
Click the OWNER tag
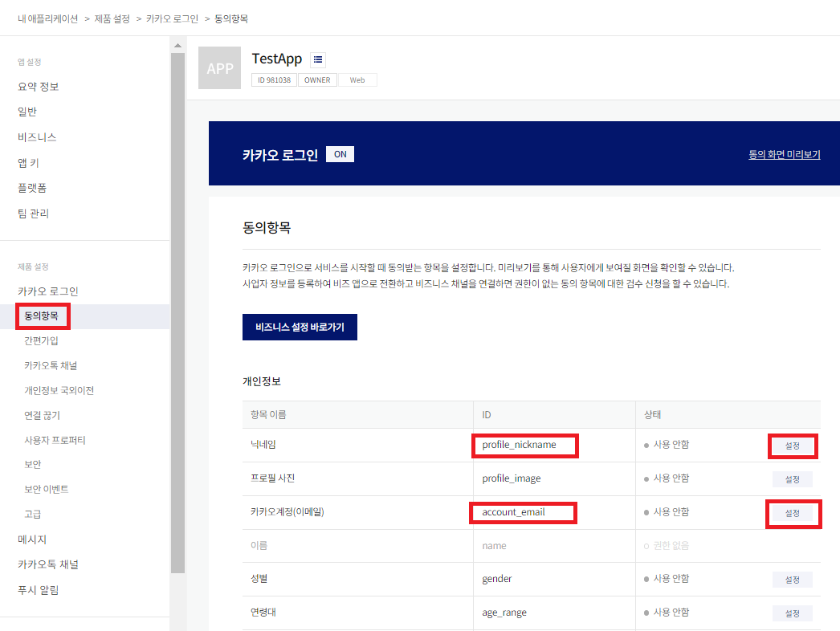[x=317, y=79]
